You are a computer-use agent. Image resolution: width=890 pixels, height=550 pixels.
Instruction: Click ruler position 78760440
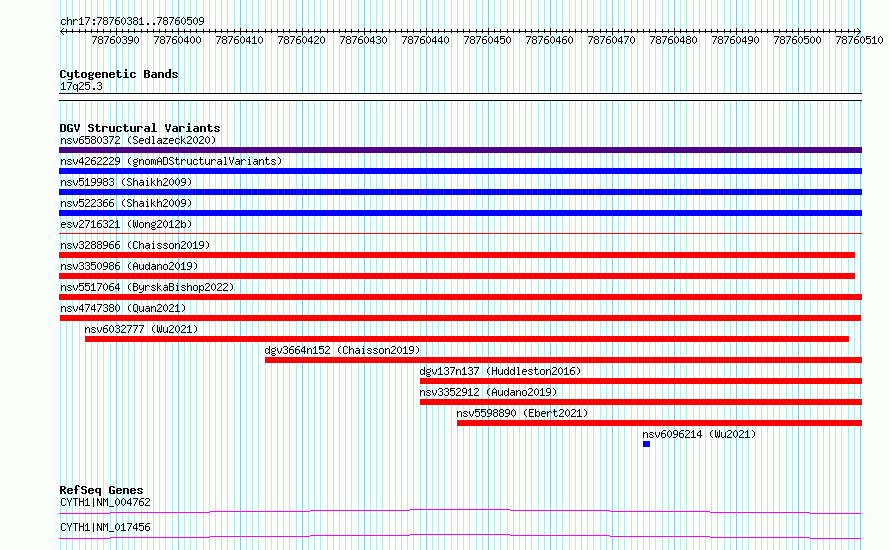pyautogui.click(x=425, y=40)
